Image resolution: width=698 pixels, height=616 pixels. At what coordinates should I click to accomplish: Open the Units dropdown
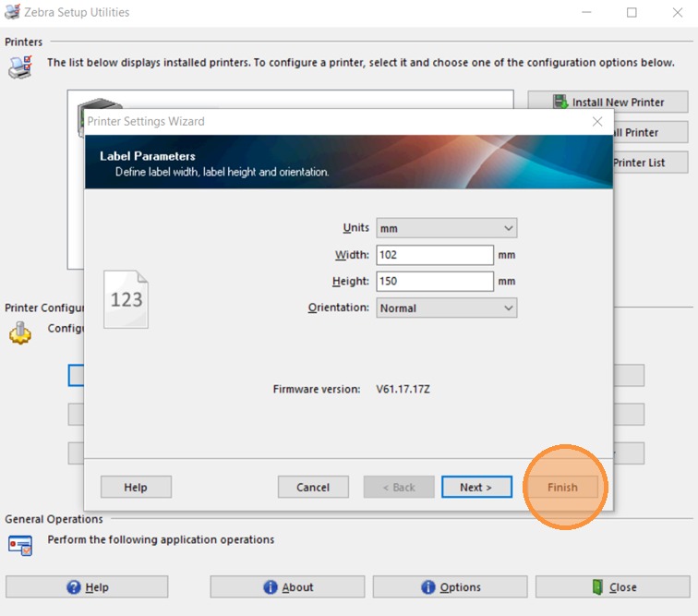click(x=447, y=228)
